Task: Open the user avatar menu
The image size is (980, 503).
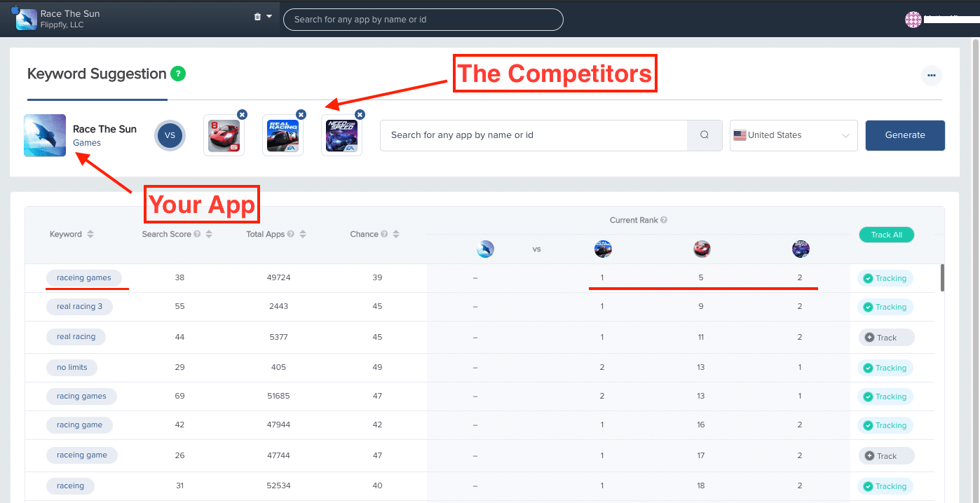Action: click(x=913, y=20)
